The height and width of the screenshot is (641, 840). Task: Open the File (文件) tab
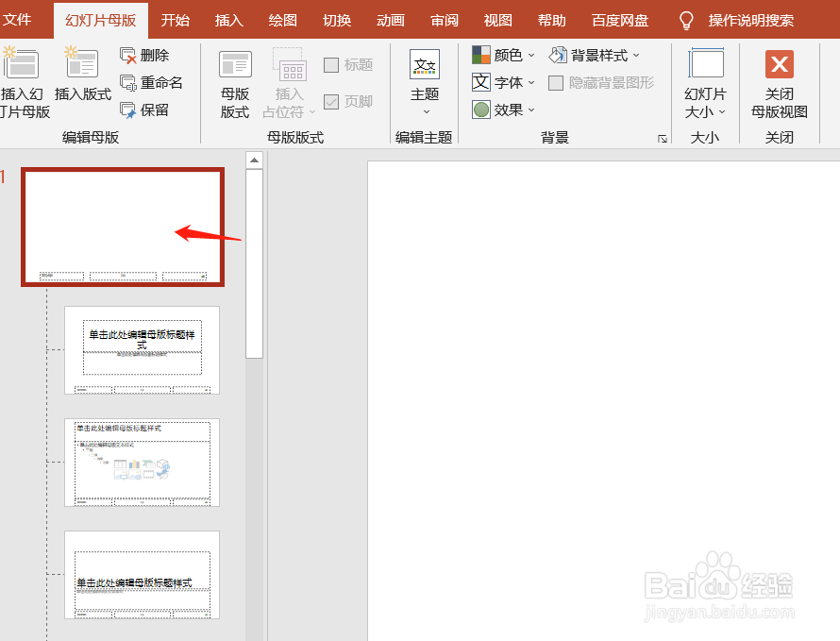pyautogui.click(x=17, y=21)
